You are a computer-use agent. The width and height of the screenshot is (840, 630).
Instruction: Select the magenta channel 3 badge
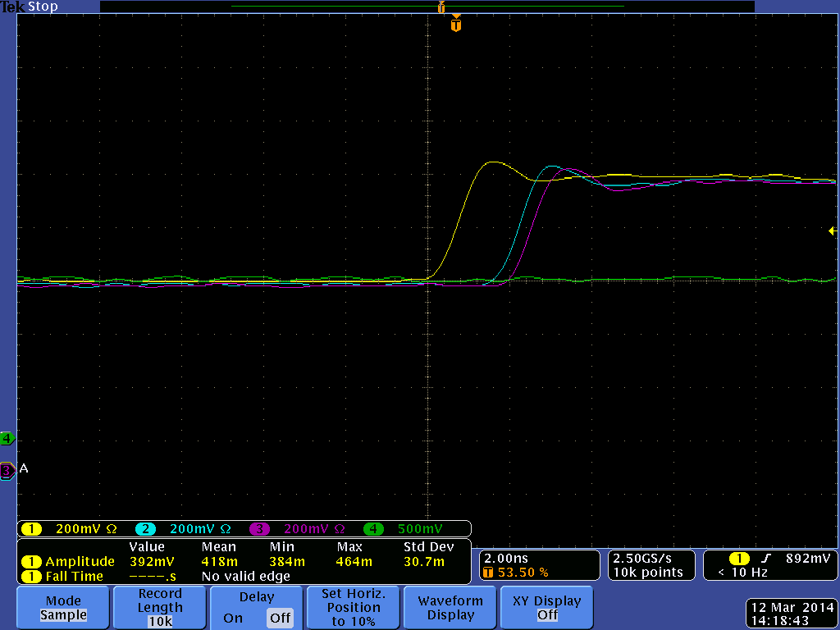point(259,529)
